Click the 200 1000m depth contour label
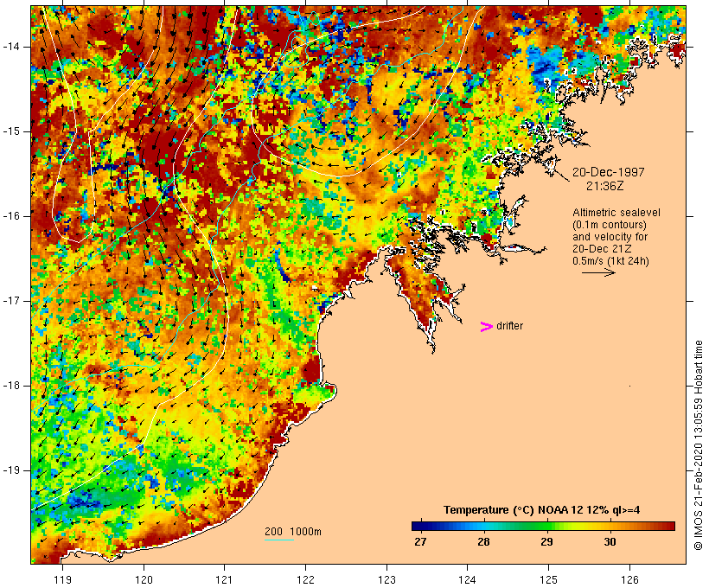Screen dimensions: 709x588 pyautogui.click(x=293, y=532)
